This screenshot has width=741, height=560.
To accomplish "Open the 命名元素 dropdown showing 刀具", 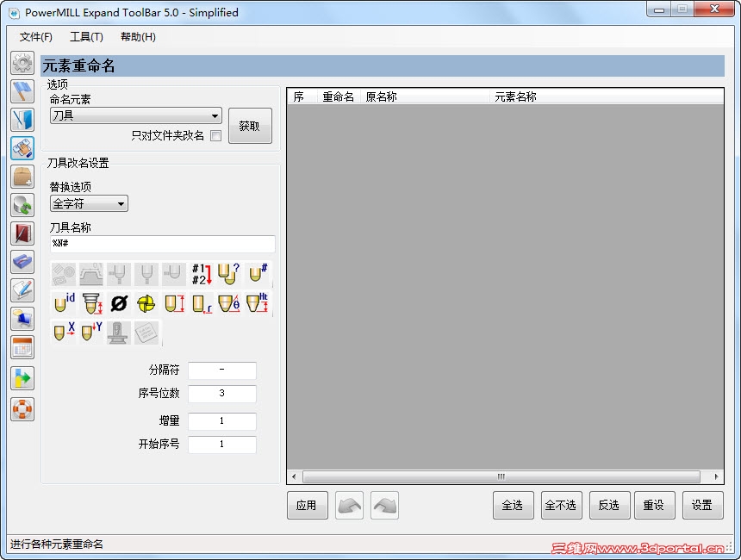I will (x=136, y=115).
